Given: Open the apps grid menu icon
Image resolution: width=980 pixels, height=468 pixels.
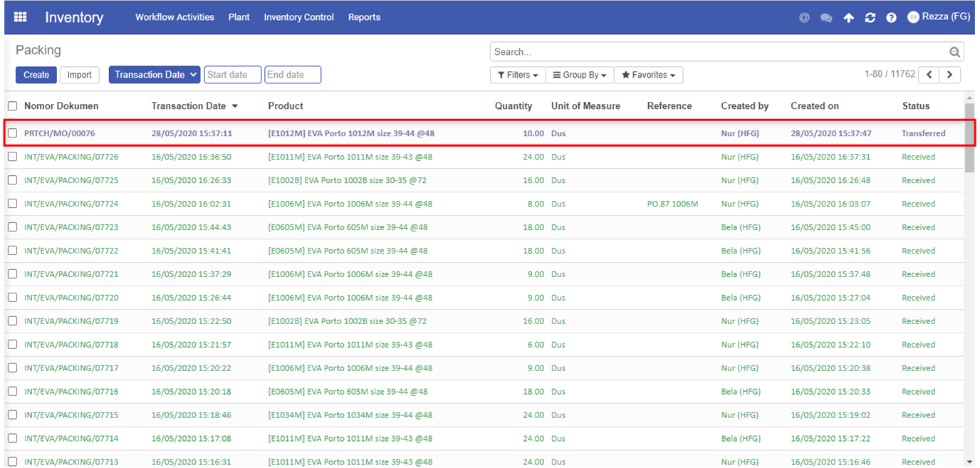Looking at the screenshot, I should click(20, 17).
